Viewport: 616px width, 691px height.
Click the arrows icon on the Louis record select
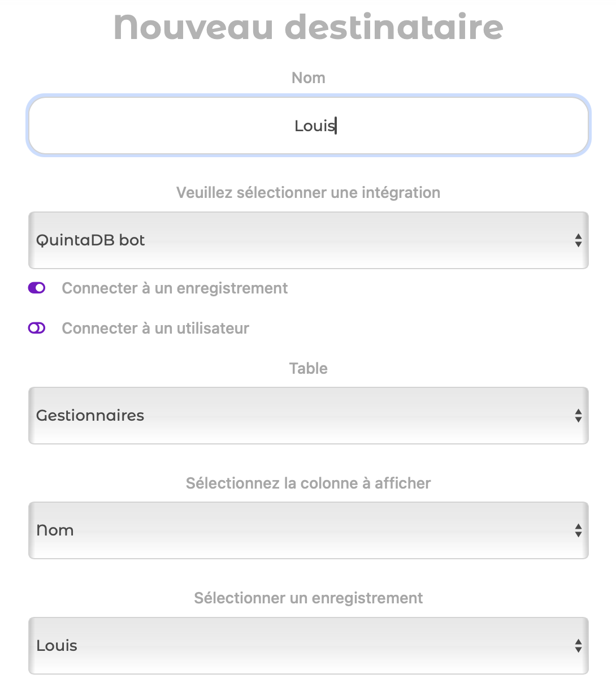(x=578, y=646)
